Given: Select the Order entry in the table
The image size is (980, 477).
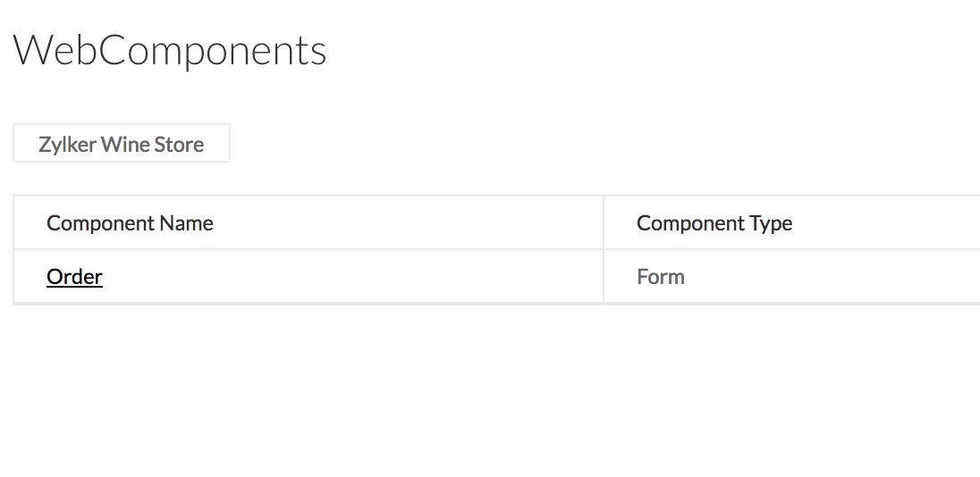Looking at the screenshot, I should click(74, 277).
